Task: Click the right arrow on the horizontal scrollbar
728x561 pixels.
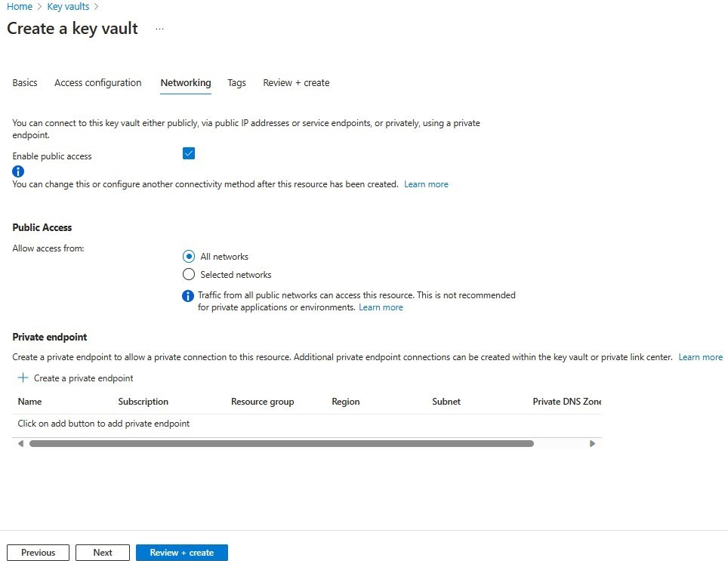Action: click(x=593, y=443)
